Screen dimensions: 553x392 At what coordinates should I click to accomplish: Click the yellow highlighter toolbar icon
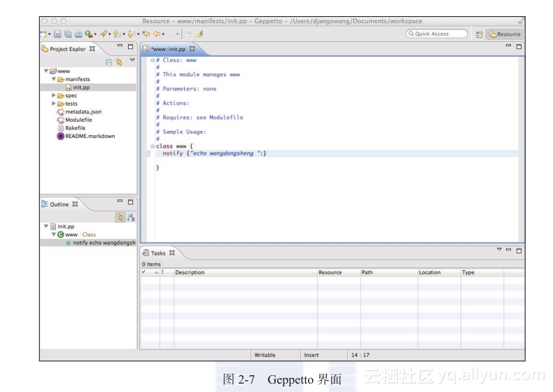(x=199, y=34)
